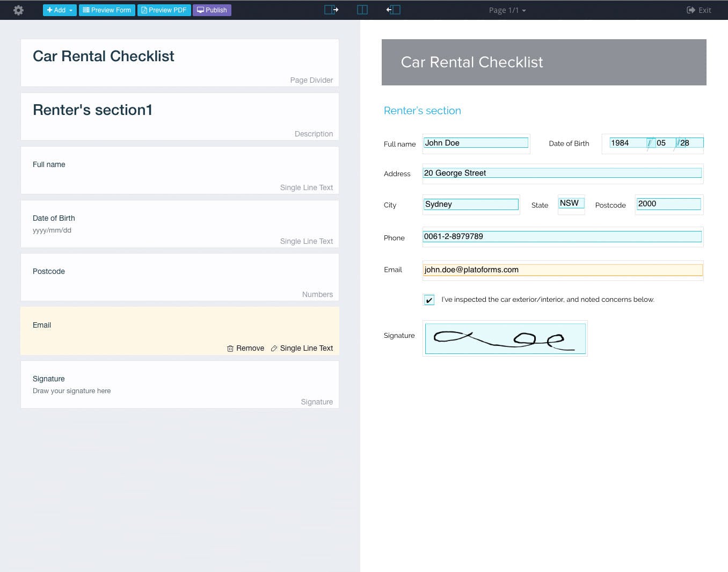Click the trash icon to remove Email
Image resolution: width=728 pixels, height=572 pixels.
click(x=230, y=349)
